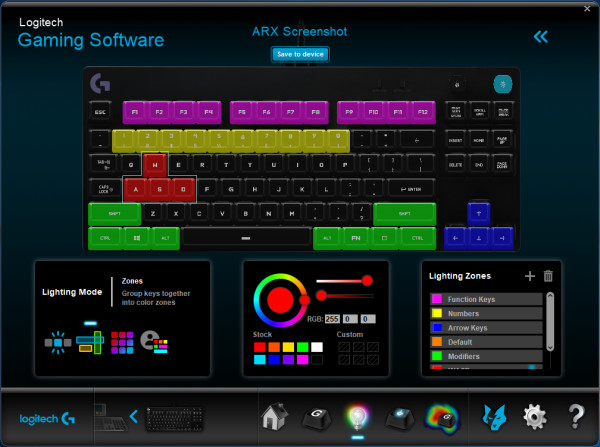Switch to Freestyle lighting mode grid icon
Viewport: 600px width, 447px height.
pyautogui.click(x=122, y=342)
